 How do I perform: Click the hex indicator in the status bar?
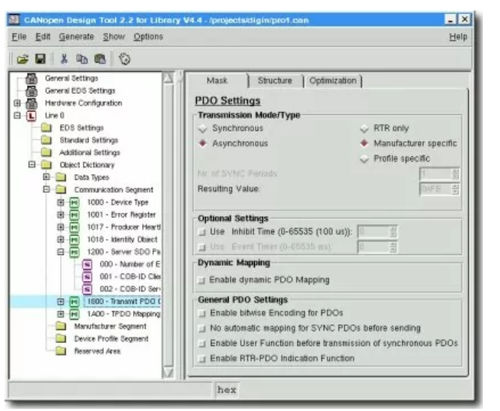point(227,390)
